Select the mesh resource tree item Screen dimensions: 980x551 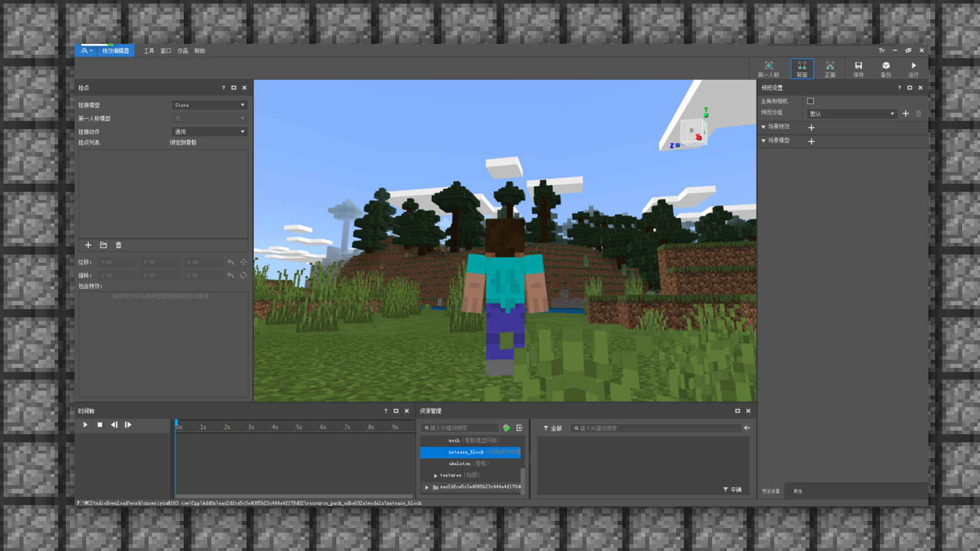(x=471, y=440)
